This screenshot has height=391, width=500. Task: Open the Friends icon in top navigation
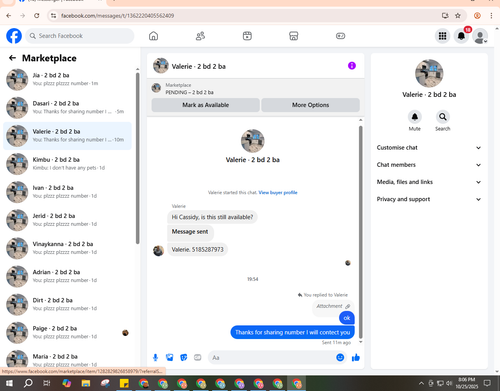click(200, 36)
